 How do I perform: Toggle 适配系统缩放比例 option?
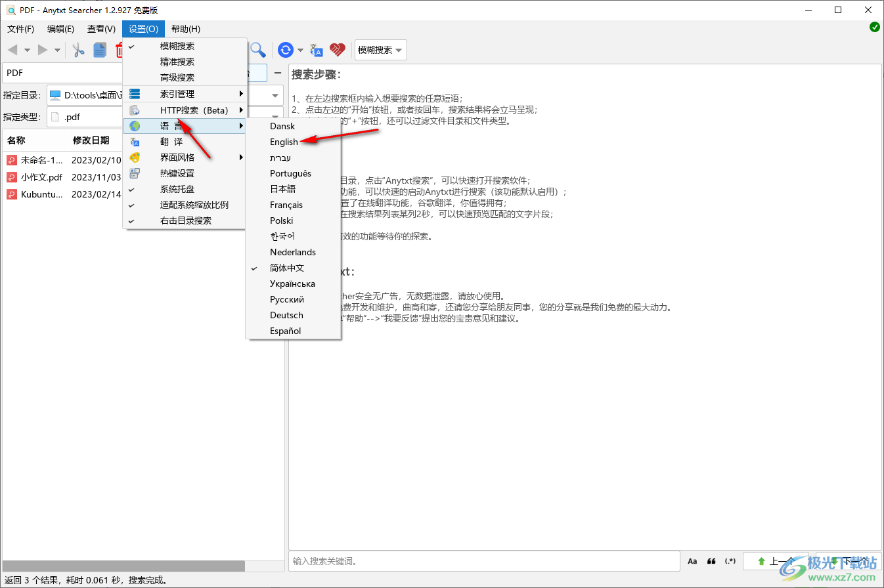pos(185,205)
